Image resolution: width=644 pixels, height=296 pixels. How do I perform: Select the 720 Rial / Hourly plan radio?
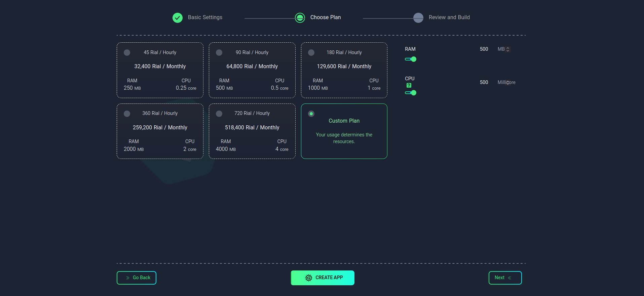pos(219,114)
